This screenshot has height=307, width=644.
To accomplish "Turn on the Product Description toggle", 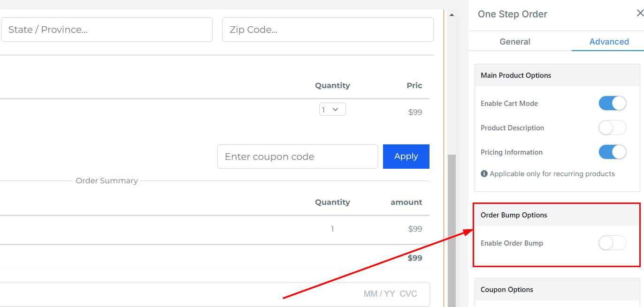I will pos(612,127).
